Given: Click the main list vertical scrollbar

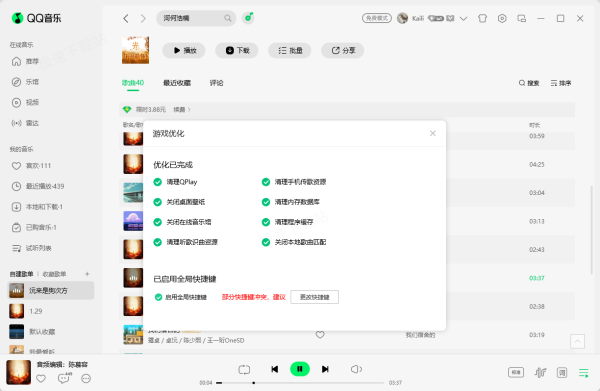Looking at the screenshot, I should click(x=592, y=230).
